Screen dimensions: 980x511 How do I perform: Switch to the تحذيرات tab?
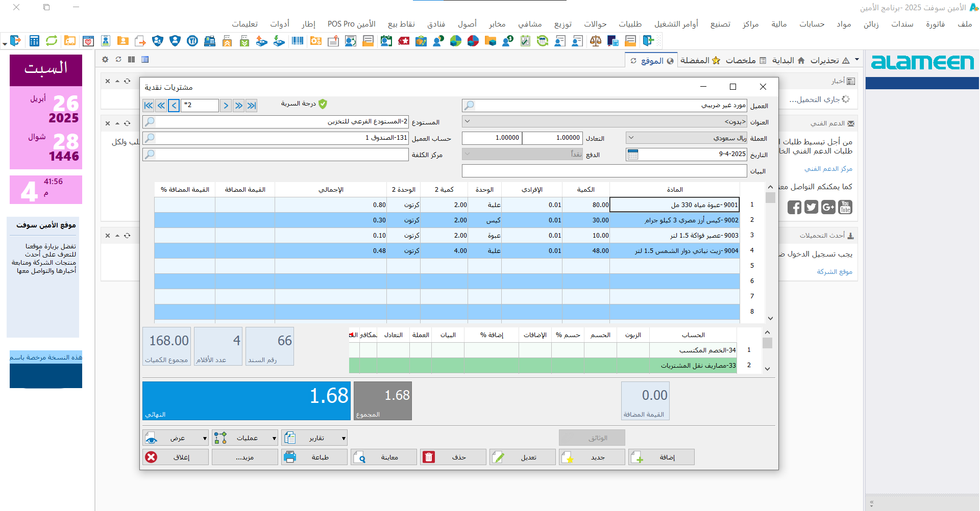tap(829, 60)
